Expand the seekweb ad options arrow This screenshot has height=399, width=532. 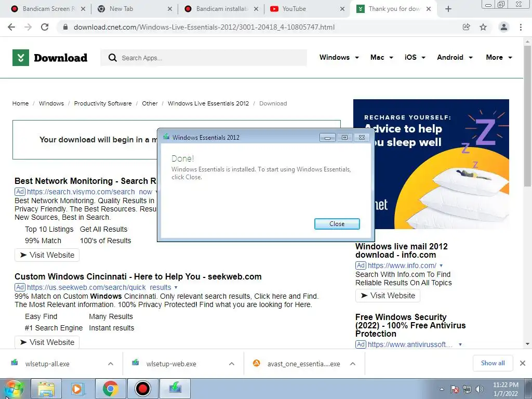(176, 288)
